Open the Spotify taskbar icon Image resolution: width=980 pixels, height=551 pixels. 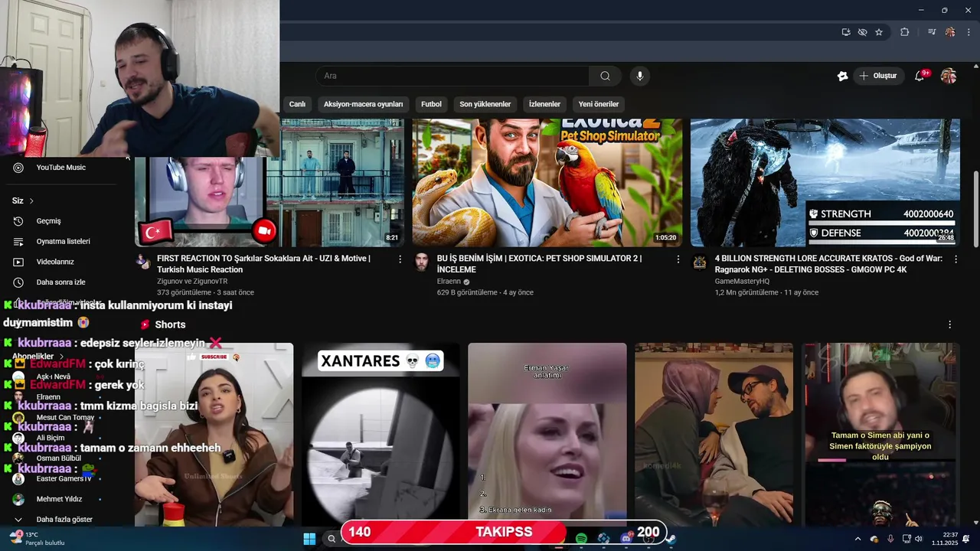pyautogui.click(x=581, y=539)
